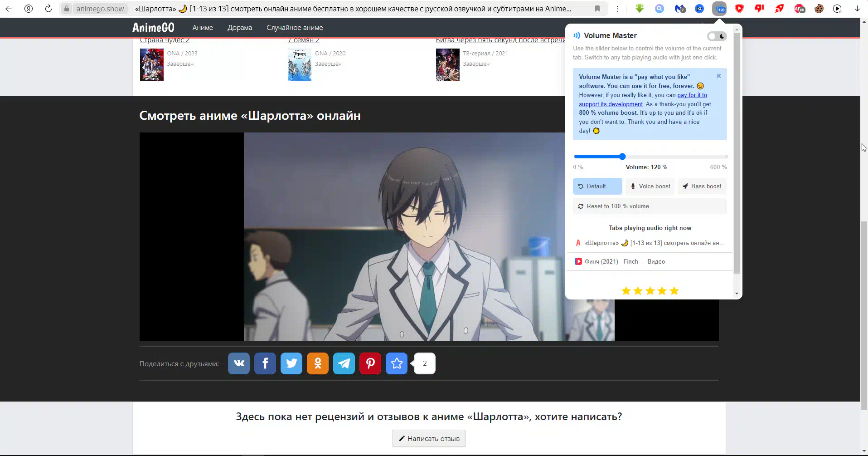
Task: Open the Страна чудес 2 poster thumbnail
Action: click(x=152, y=65)
